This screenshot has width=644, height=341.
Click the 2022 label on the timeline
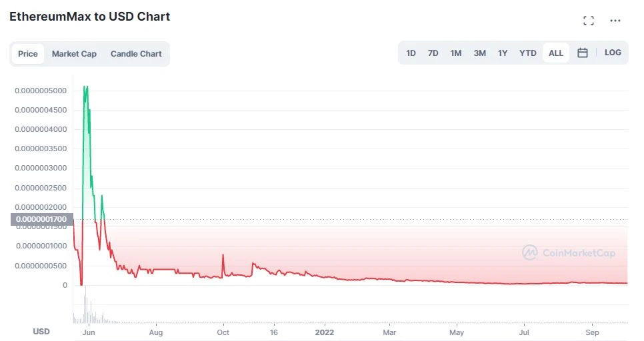click(324, 332)
